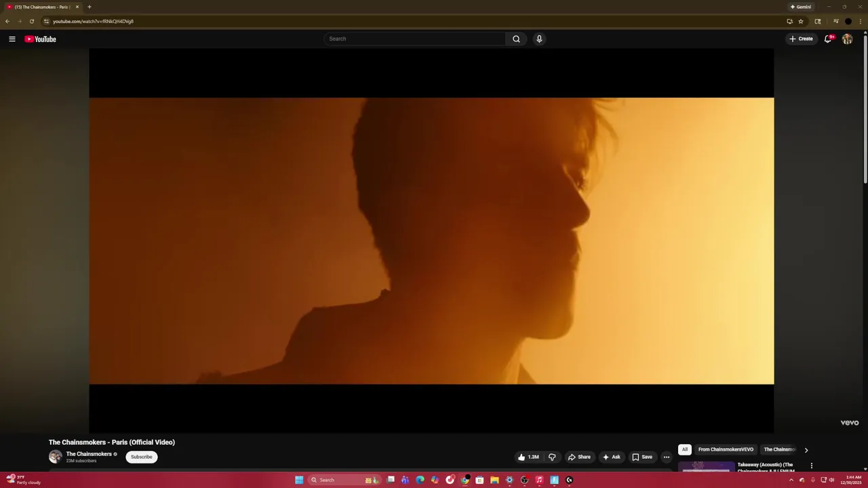Open weather widget Partly cloudy
868x488 pixels.
tap(24, 480)
